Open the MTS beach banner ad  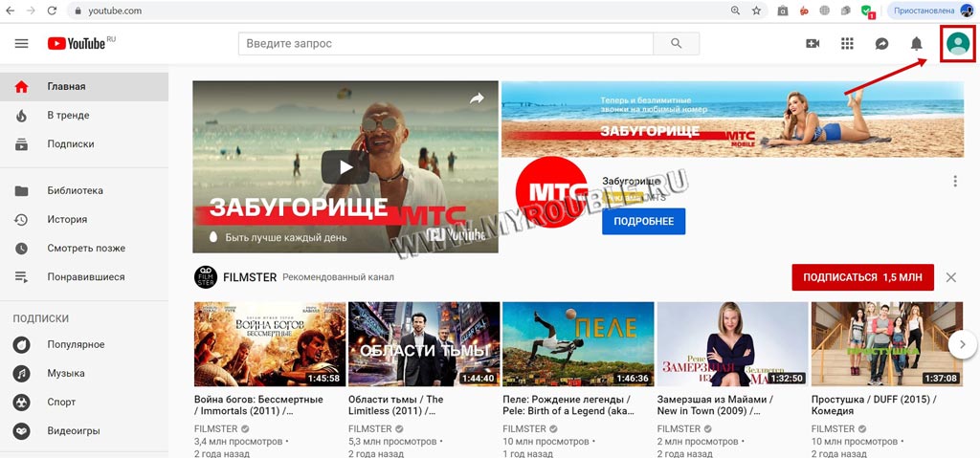(732, 119)
